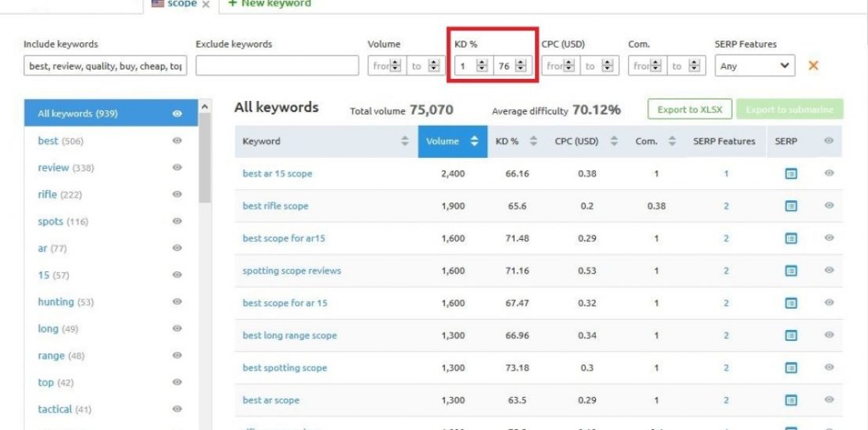Sort by KD % column arrows
Screen dimensions: 868x430
tap(533, 142)
